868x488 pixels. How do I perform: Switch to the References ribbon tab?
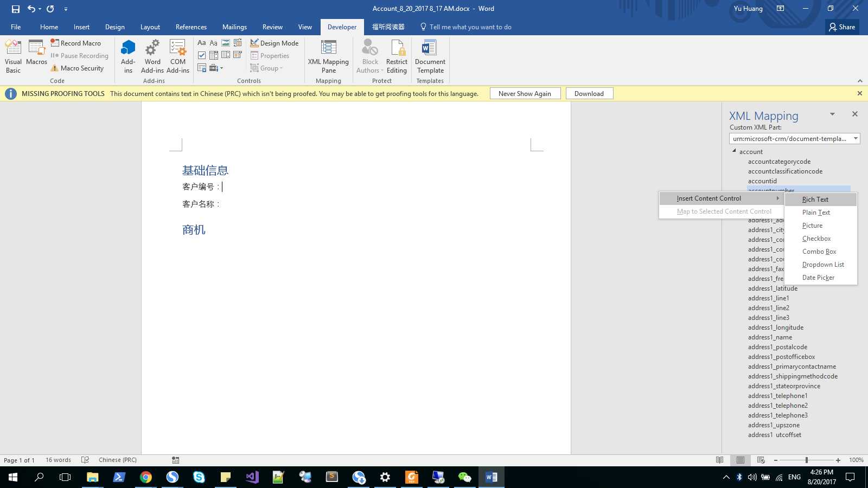191,27
